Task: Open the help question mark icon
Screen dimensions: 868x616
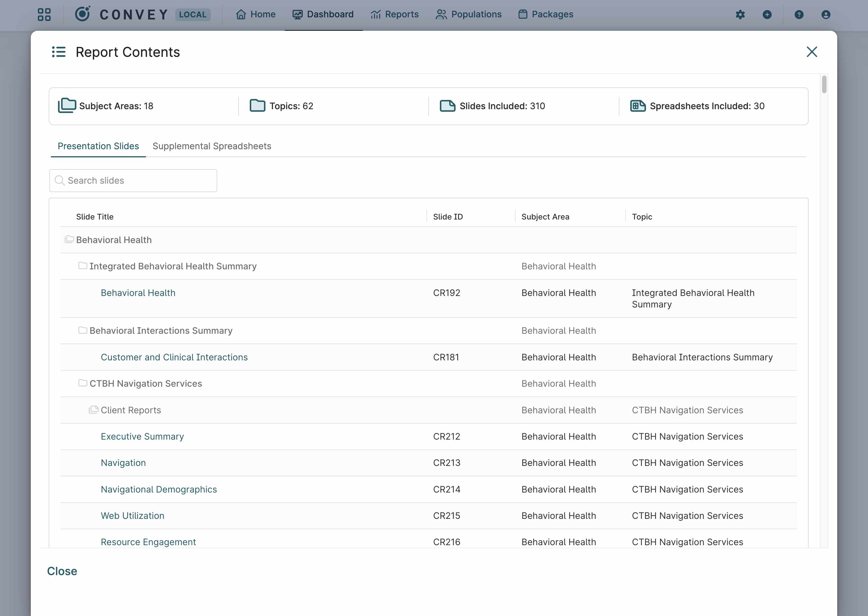Action: click(x=799, y=14)
